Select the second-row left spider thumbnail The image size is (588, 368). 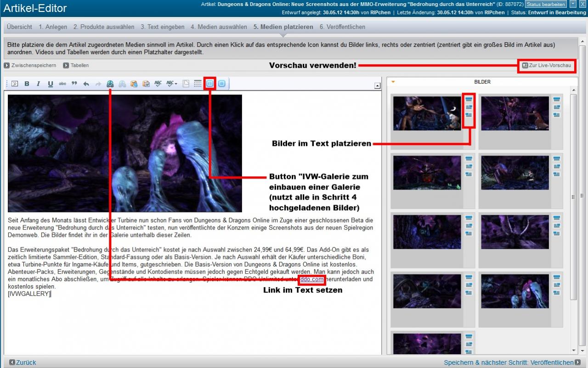[x=427, y=173]
